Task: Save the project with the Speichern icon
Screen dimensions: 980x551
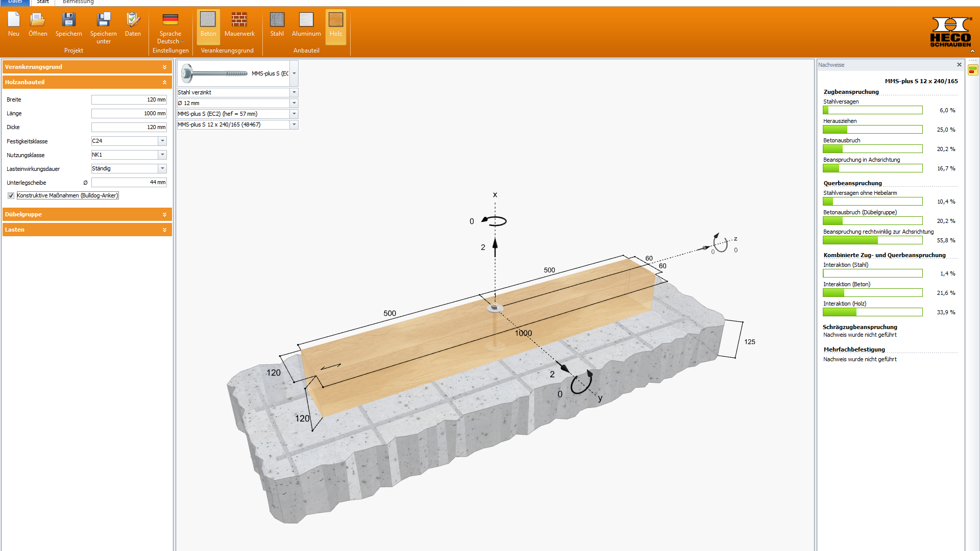Action: [x=68, y=20]
